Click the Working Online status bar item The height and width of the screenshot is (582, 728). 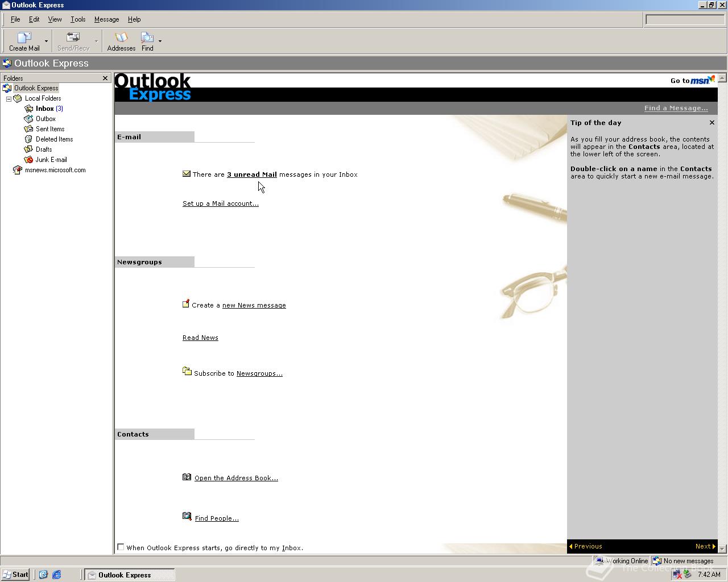click(x=621, y=561)
